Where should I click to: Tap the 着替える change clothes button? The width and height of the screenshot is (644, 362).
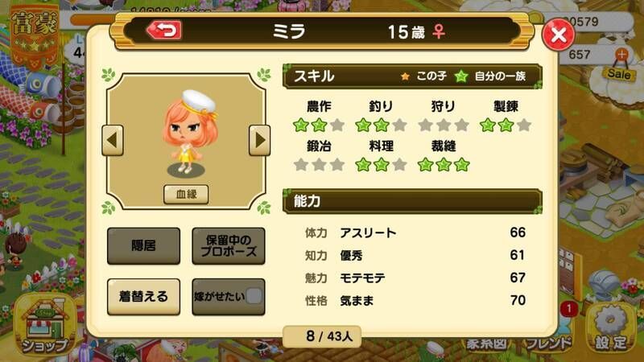[144, 297]
